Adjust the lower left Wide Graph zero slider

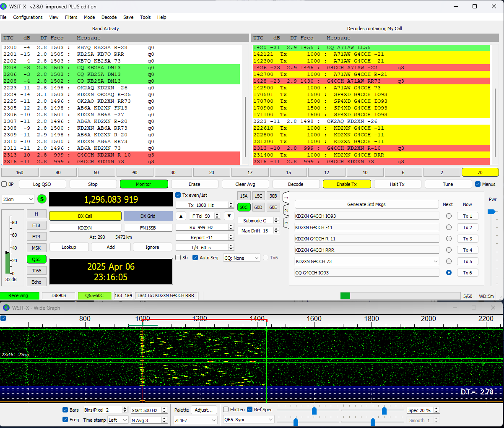coord(296,421)
